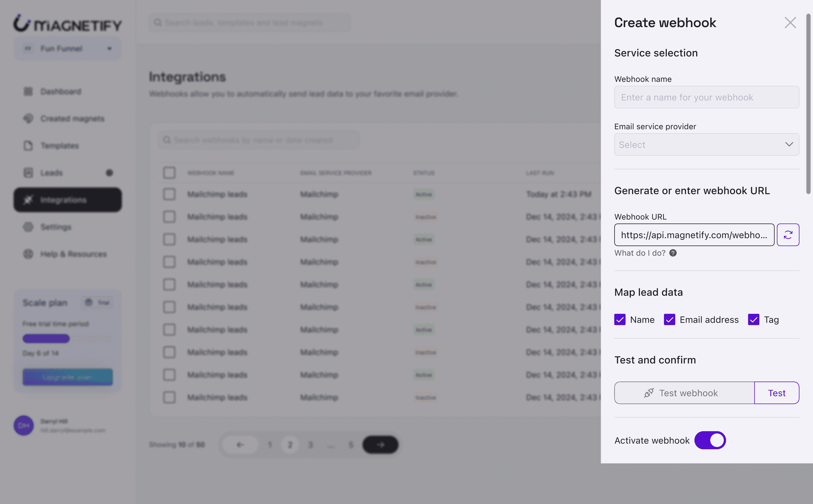Click the next page arrow button

pos(380,444)
